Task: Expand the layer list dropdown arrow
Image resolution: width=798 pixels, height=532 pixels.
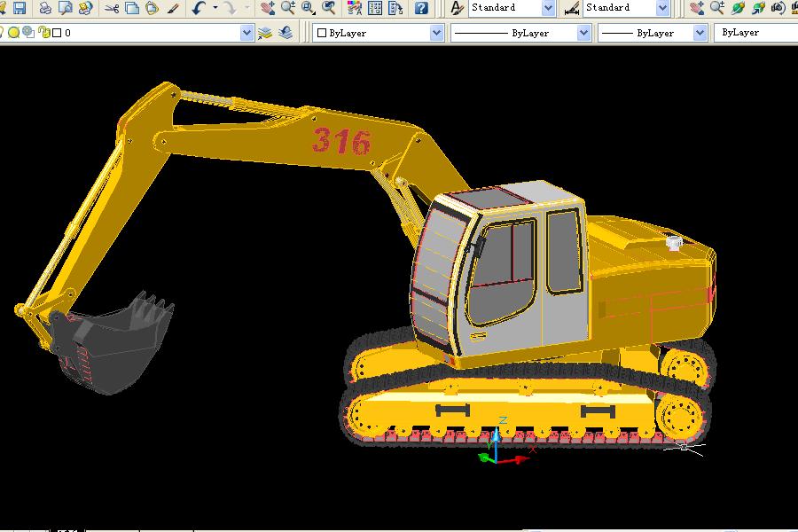Action: 246,33
